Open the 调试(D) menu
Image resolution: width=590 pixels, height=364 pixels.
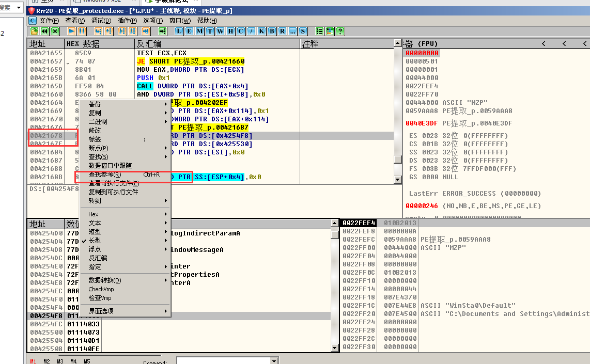coord(101,20)
